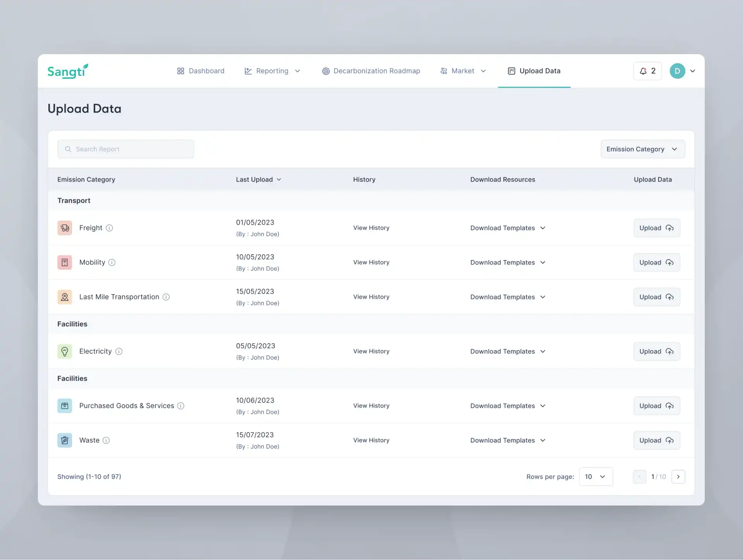Open the notifications bell

(647, 71)
